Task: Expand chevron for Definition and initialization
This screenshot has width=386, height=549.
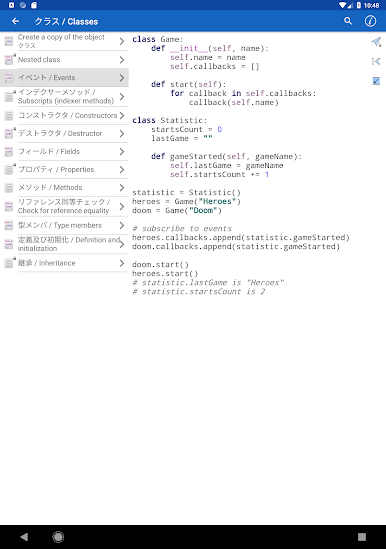Action: click(x=122, y=244)
